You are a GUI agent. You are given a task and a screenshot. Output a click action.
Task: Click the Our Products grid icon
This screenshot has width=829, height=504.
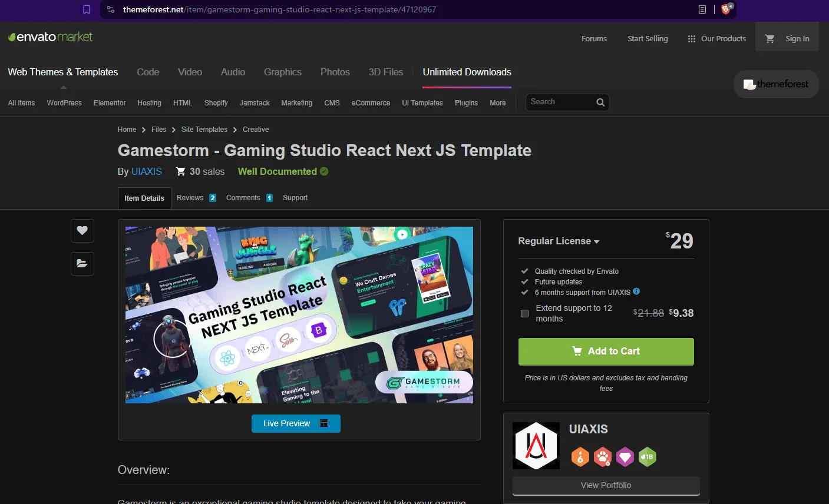tap(692, 39)
